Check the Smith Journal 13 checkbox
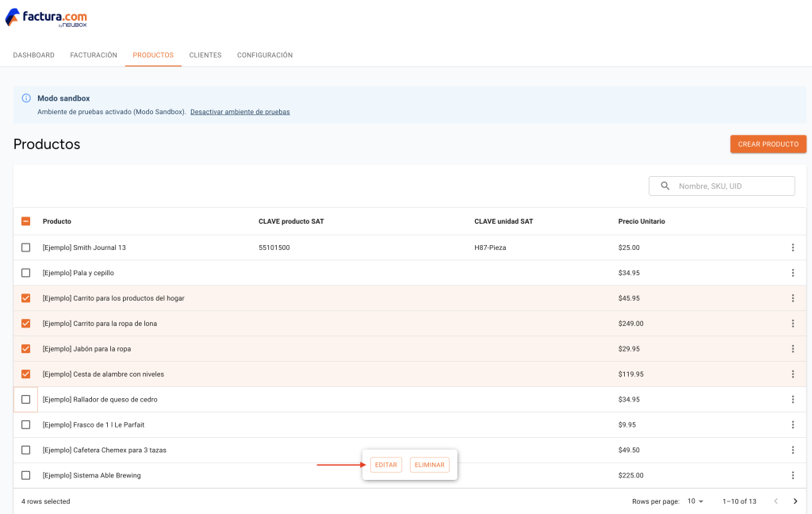 coord(26,247)
